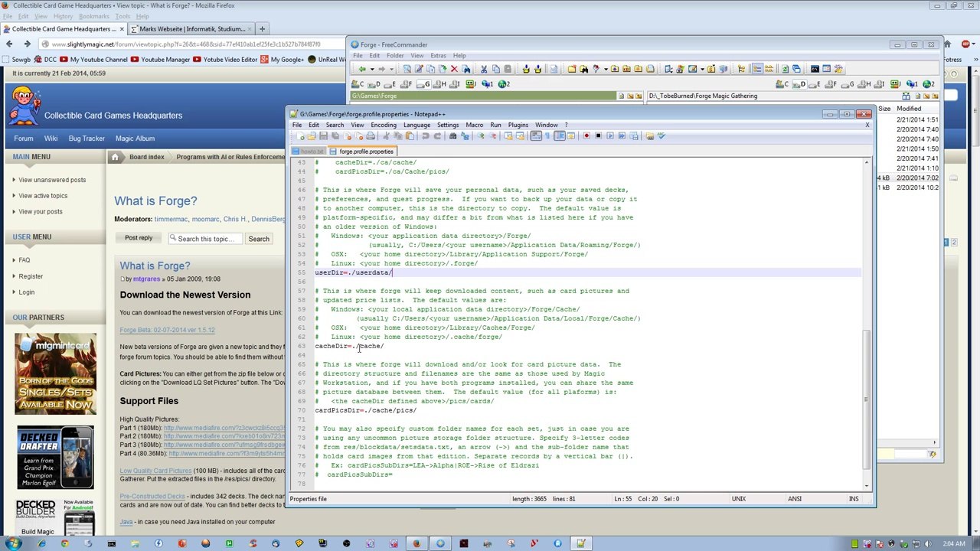This screenshot has width=980, height=551.
Task: Click the Firefox address bar
Action: [191, 44]
